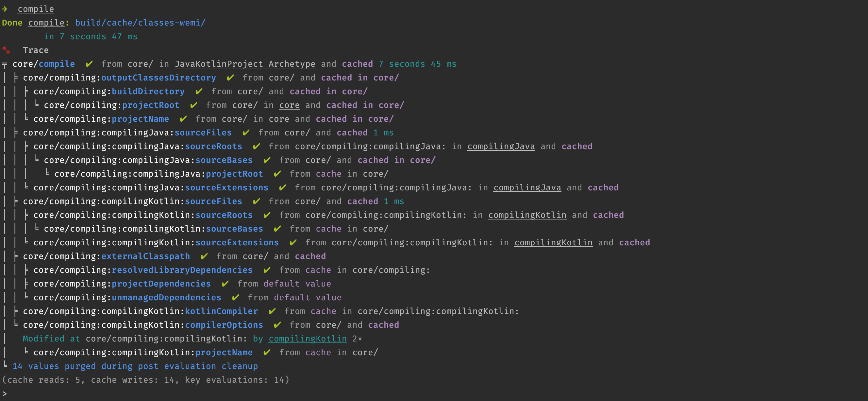Open the JavaKotlinProject Archetype link
The height and width of the screenshot is (401, 868).
tap(245, 64)
